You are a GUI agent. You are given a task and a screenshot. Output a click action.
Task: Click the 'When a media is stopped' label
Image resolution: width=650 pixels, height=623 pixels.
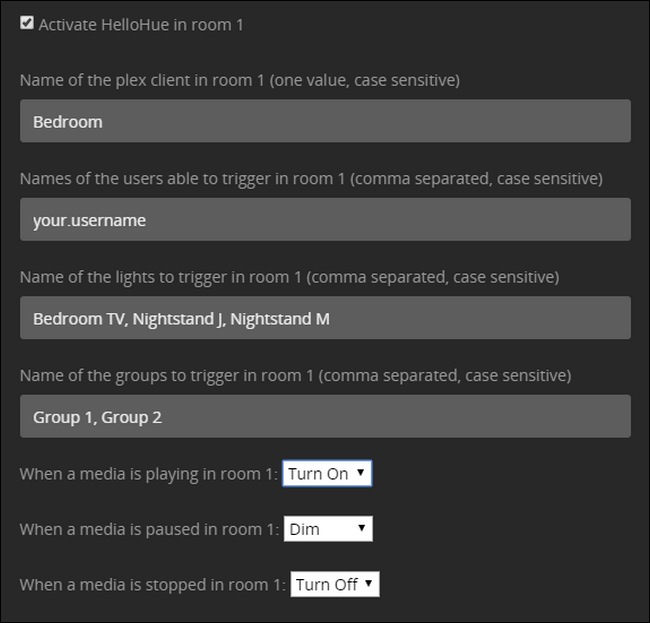[152, 584]
